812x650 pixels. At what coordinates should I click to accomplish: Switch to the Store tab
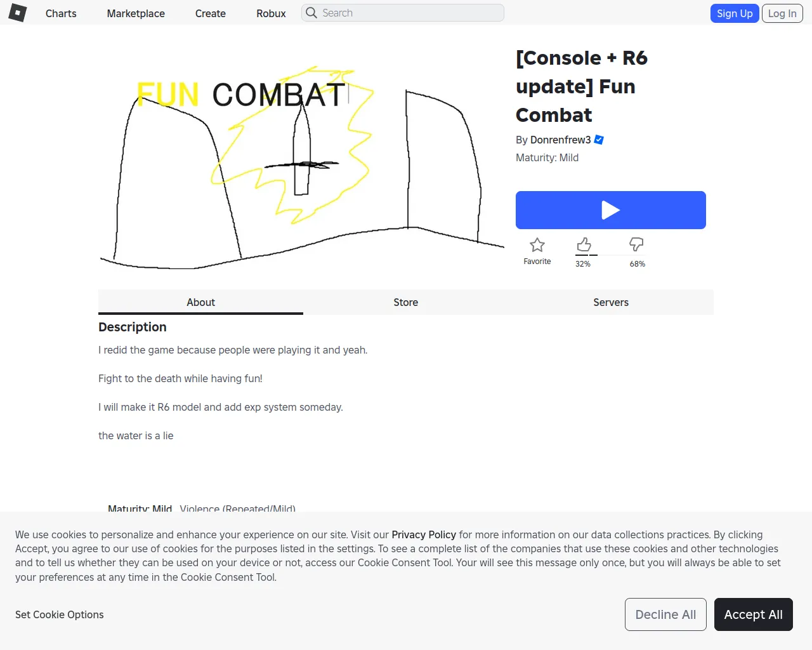click(406, 302)
